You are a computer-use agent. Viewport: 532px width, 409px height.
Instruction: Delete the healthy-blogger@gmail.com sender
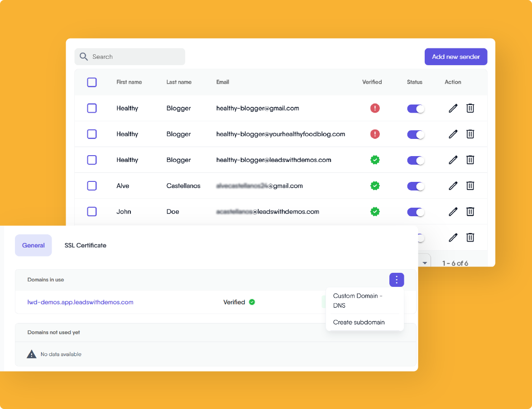[470, 108]
